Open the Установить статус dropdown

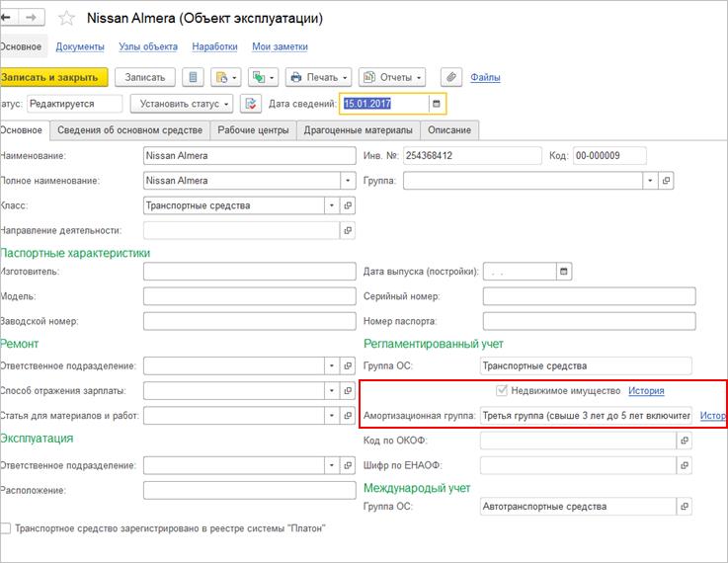[x=182, y=104]
